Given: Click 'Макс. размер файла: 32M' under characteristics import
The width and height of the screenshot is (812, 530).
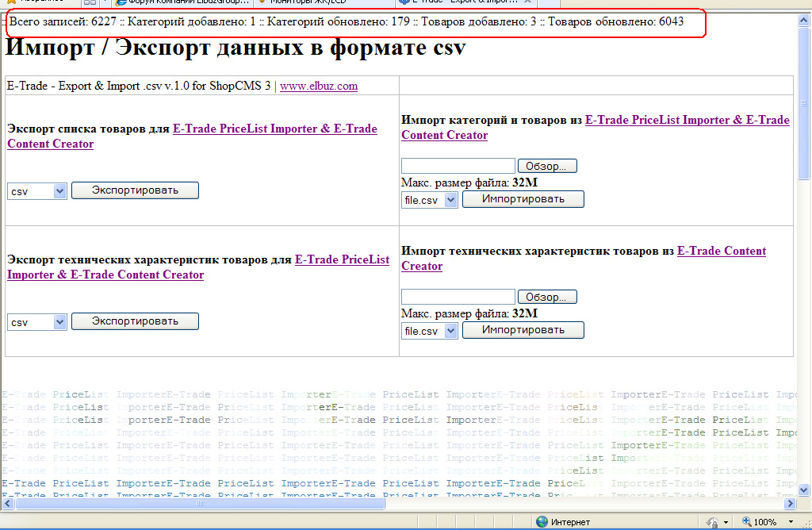Looking at the screenshot, I should 469,314.
